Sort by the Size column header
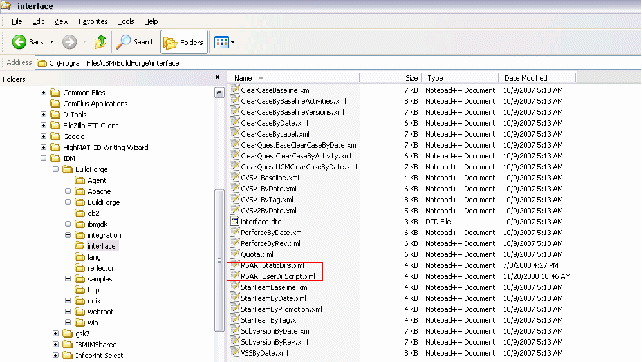This screenshot has height=362, width=642. (390, 78)
